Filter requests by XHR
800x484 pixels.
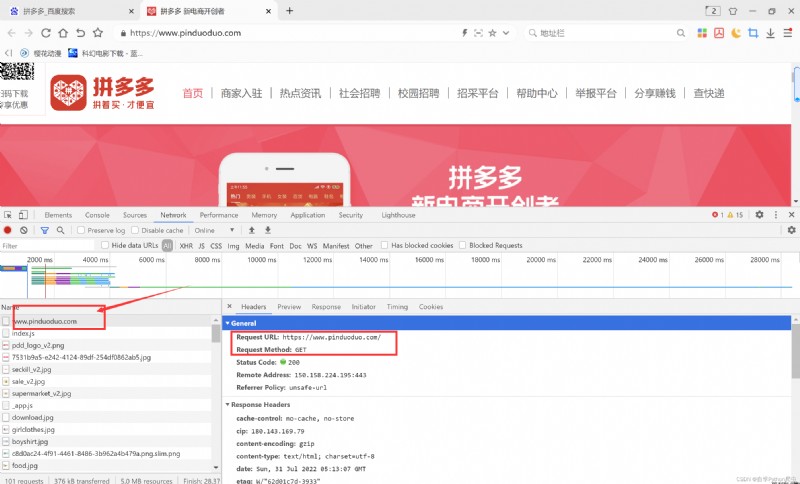(x=186, y=246)
